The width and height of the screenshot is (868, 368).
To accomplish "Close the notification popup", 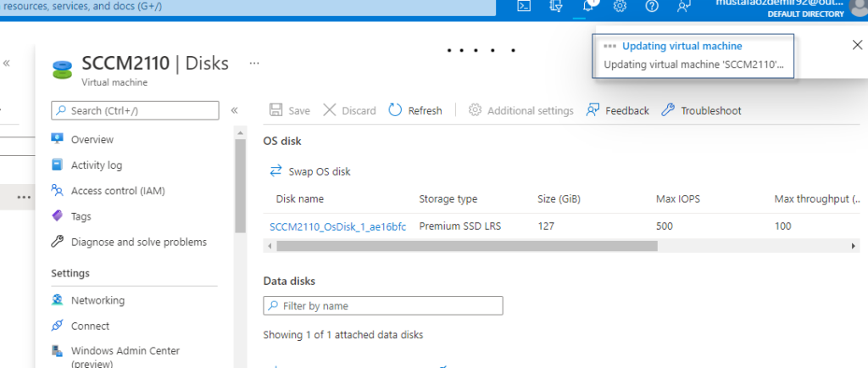I will coord(857,46).
